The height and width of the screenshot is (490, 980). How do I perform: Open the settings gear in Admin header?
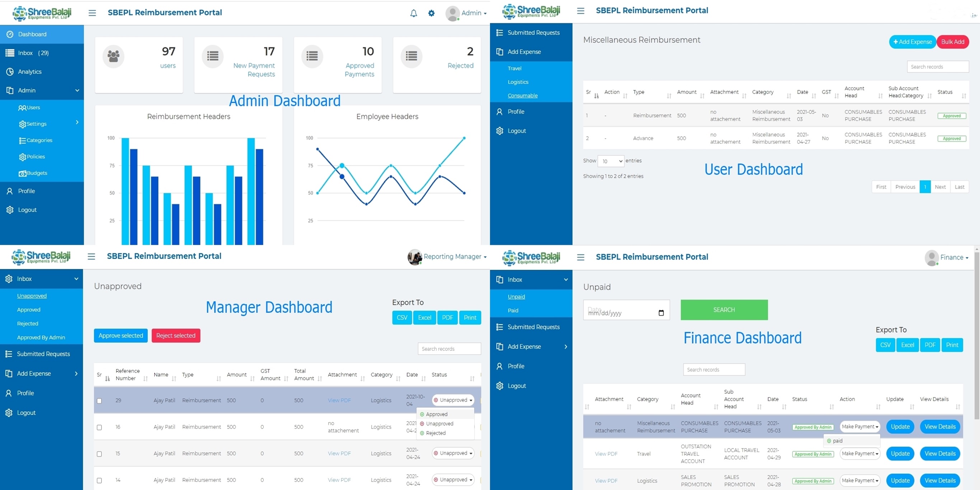(x=431, y=13)
